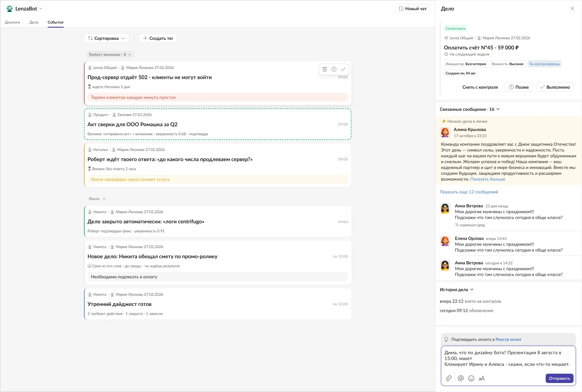
Task: Open the Новое дело: Никита обещал смету card
Action: tap(218, 263)
